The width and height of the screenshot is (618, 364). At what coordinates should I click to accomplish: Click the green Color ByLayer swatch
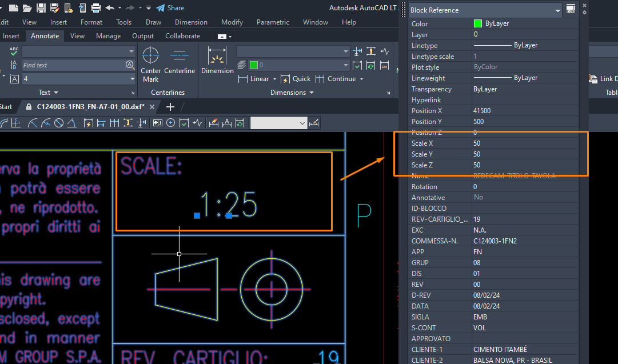478,24
